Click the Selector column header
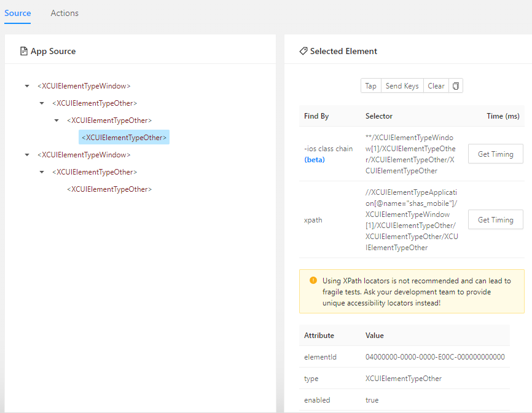 (378, 116)
